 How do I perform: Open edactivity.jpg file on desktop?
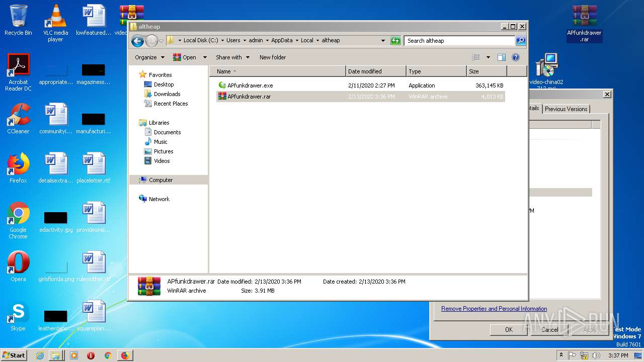tap(55, 221)
